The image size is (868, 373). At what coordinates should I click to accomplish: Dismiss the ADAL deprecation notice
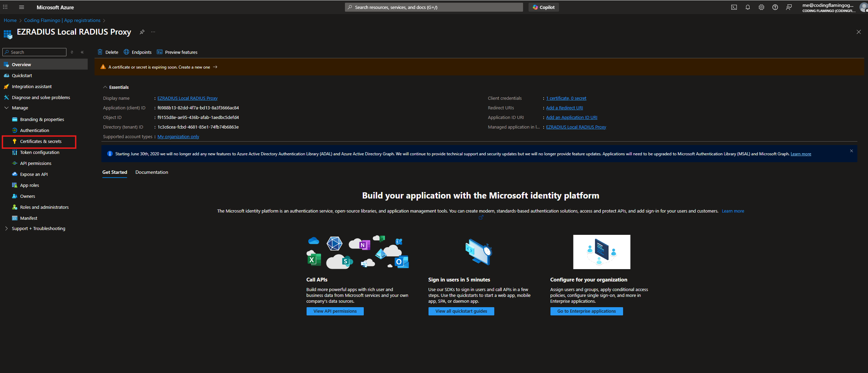click(x=852, y=151)
